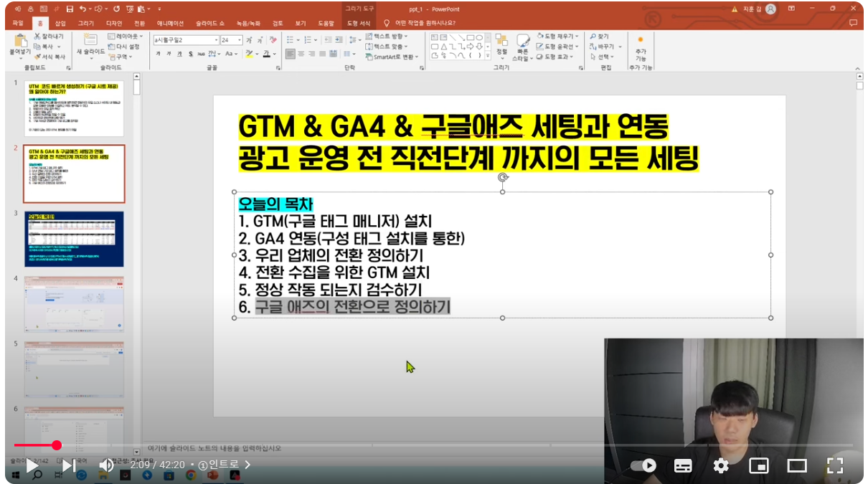Image resolution: width=868 pixels, height=484 pixels.
Task: Expand the Layout (레이아웃) dropdown
Action: (126, 36)
